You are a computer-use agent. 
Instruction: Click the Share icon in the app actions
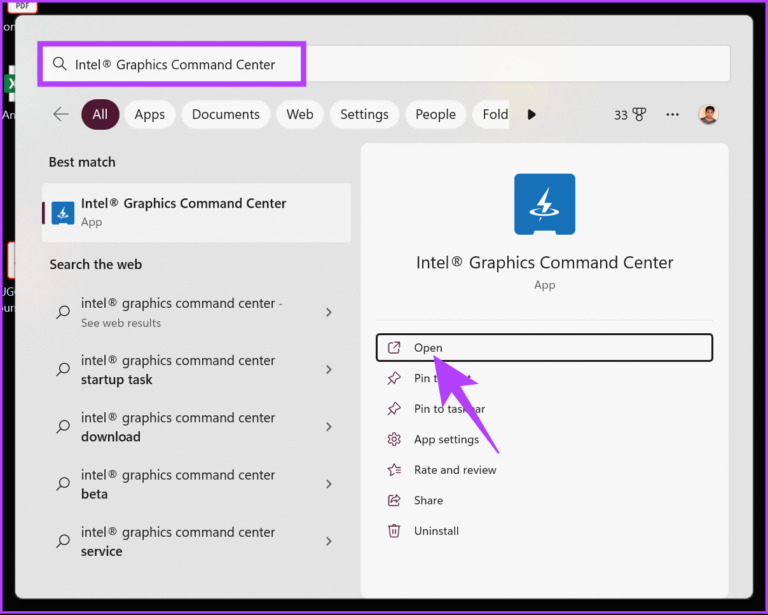(394, 500)
